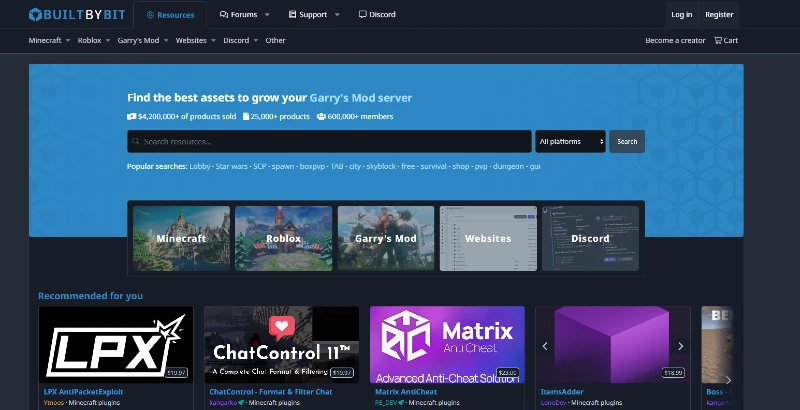Image resolution: width=800 pixels, height=410 pixels.
Task: Open the Cart
Action: (726, 40)
